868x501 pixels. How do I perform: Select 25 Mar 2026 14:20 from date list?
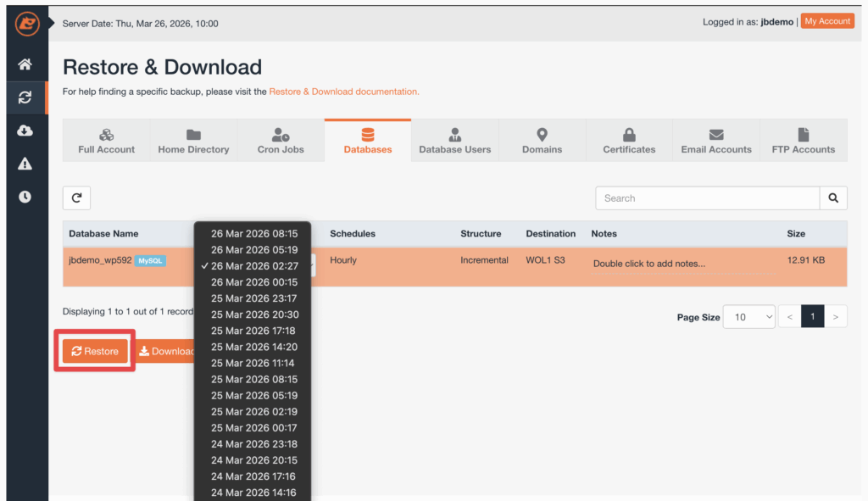click(x=254, y=347)
